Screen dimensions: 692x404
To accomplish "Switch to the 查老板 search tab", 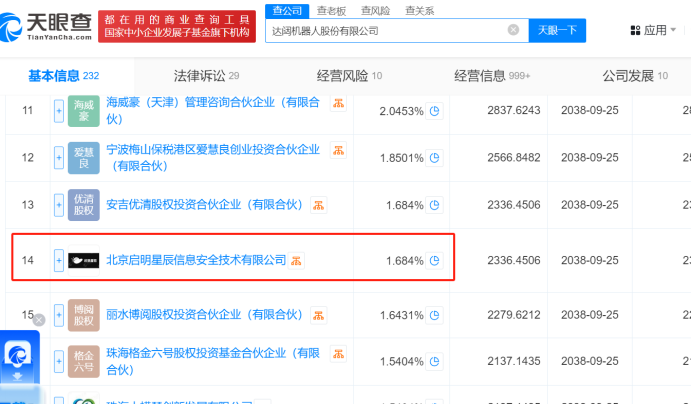I will click(x=331, y=11).
